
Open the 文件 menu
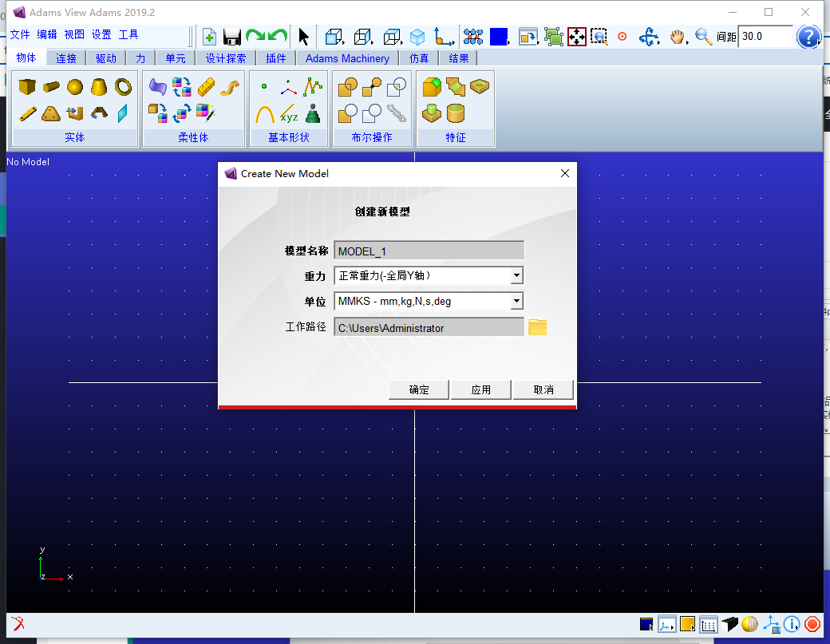20,34
